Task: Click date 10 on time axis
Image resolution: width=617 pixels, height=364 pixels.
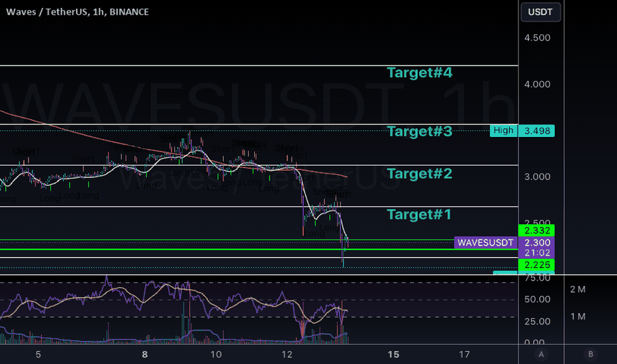Action: tap(216, 355)
